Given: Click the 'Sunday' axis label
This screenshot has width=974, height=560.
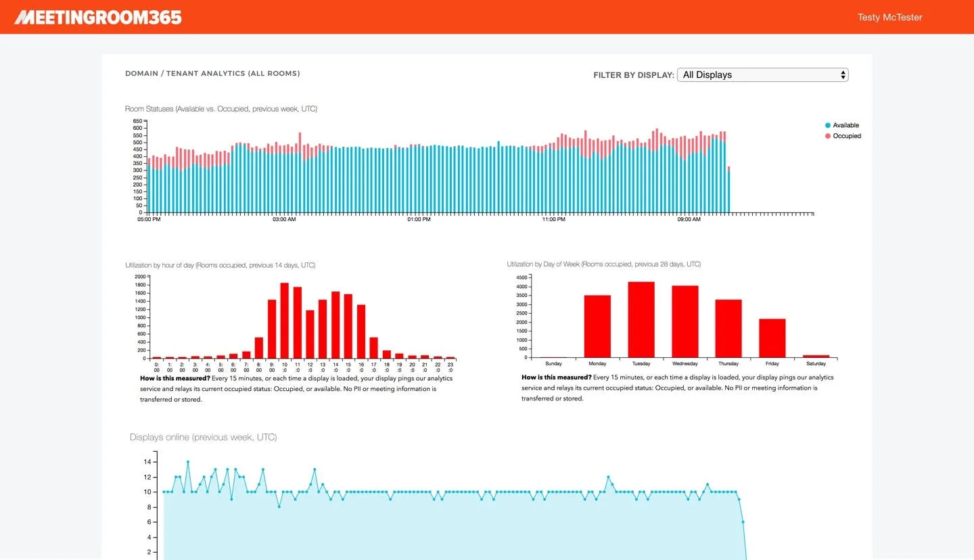Looking at the screenshot, I should click(x=553, y=364).
